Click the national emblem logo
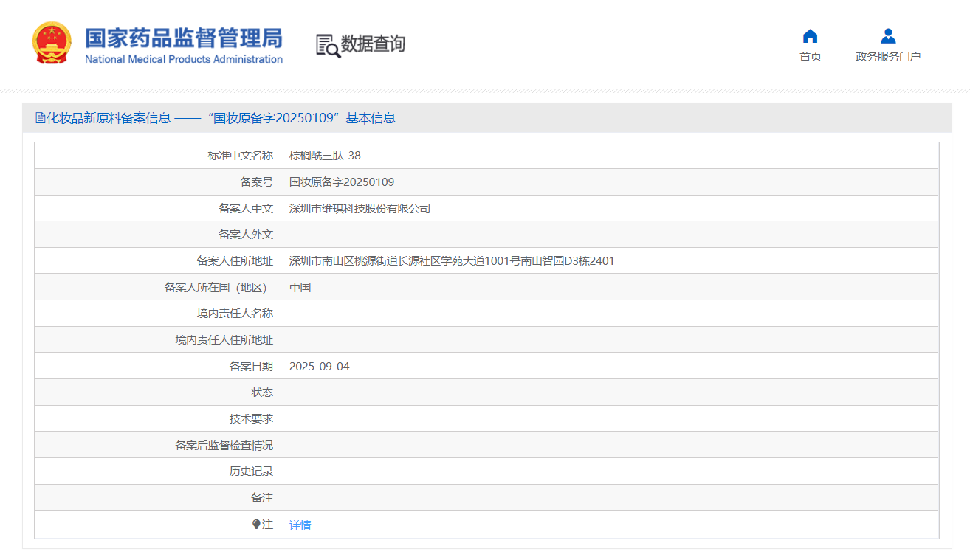This screenshot has width=970, height=560. (52, 43)
